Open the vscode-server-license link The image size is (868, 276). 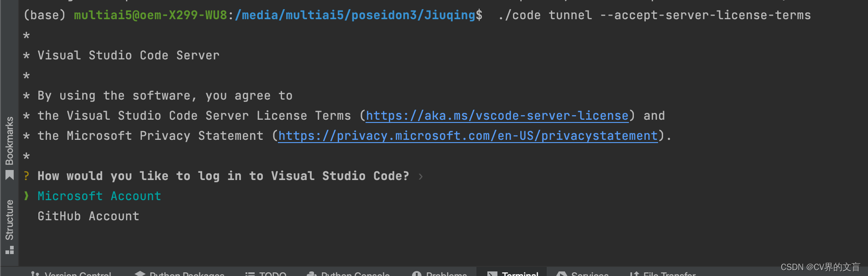click(x=497, y=116)
